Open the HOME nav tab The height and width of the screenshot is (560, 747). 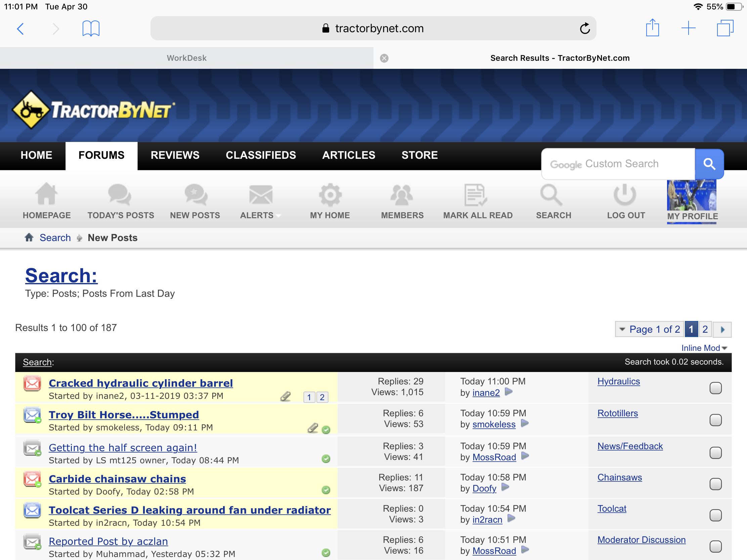(x=36, y=155)
